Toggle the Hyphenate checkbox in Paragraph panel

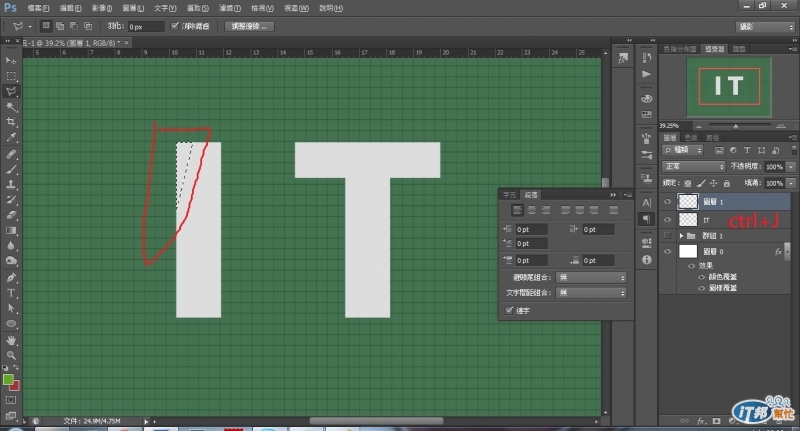[509, 310]
